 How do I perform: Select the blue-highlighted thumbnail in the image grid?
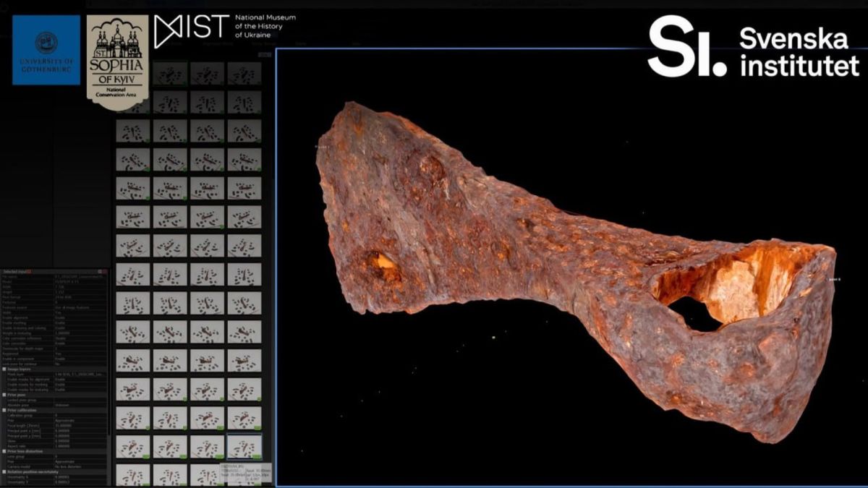(244, 447)
